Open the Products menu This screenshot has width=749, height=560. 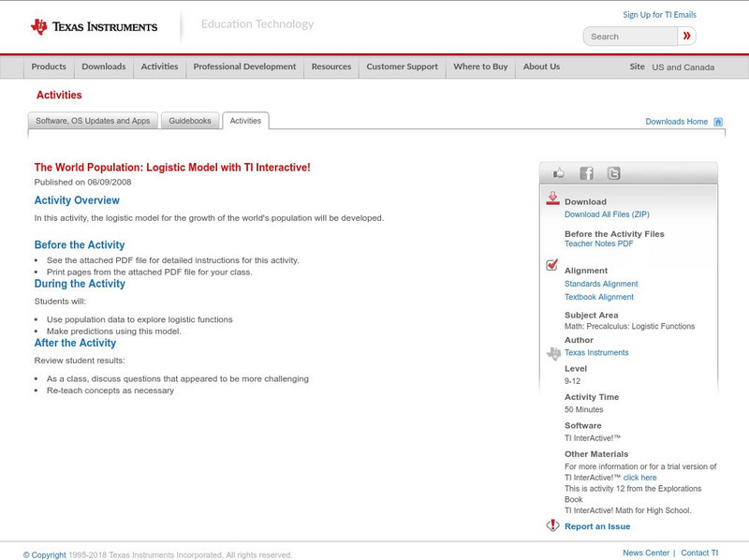pyautogui.click(x=49, y=66)
